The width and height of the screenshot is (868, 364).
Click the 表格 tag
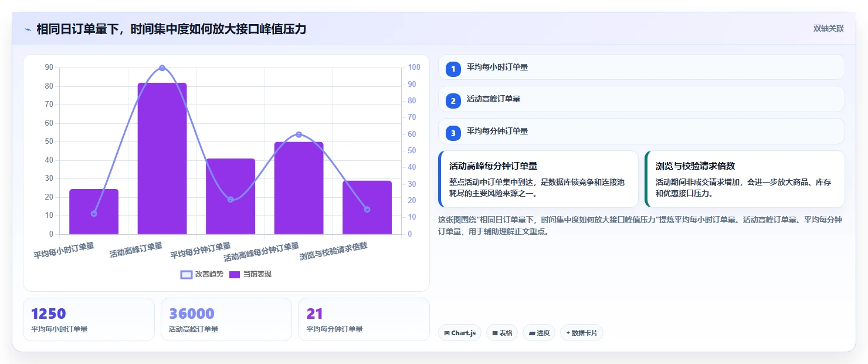pyautogui.click(x=502, y=333)
